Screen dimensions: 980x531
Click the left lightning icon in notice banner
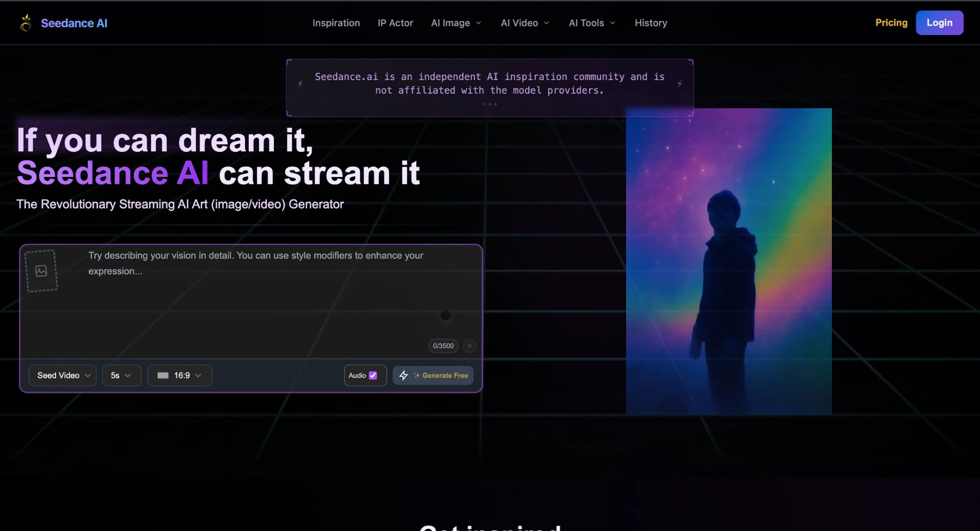pyautogui.click(x=300, y=83)
